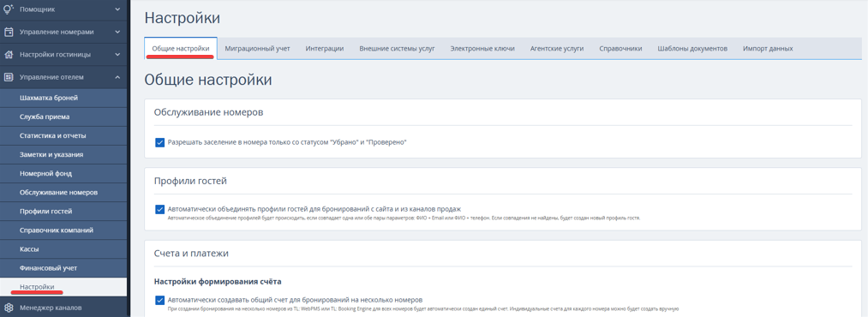Switch to the Миграционный учет tab

tap(257, 49)
